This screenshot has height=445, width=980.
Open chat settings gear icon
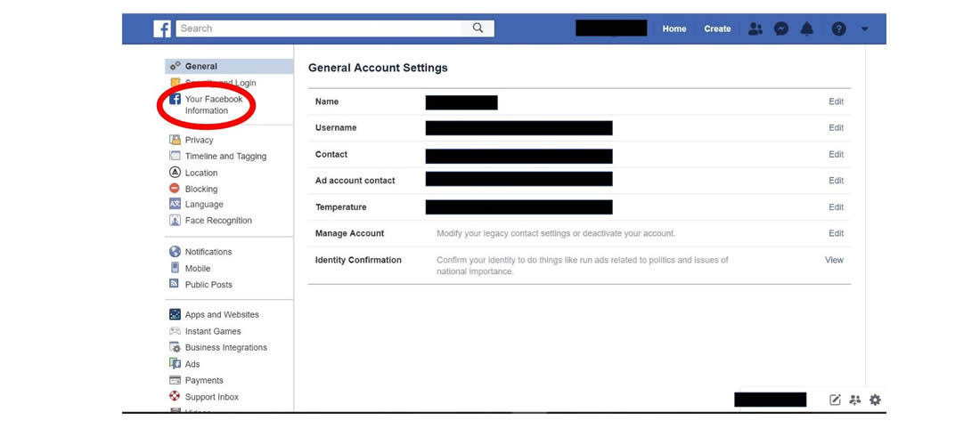click(875, 400)
